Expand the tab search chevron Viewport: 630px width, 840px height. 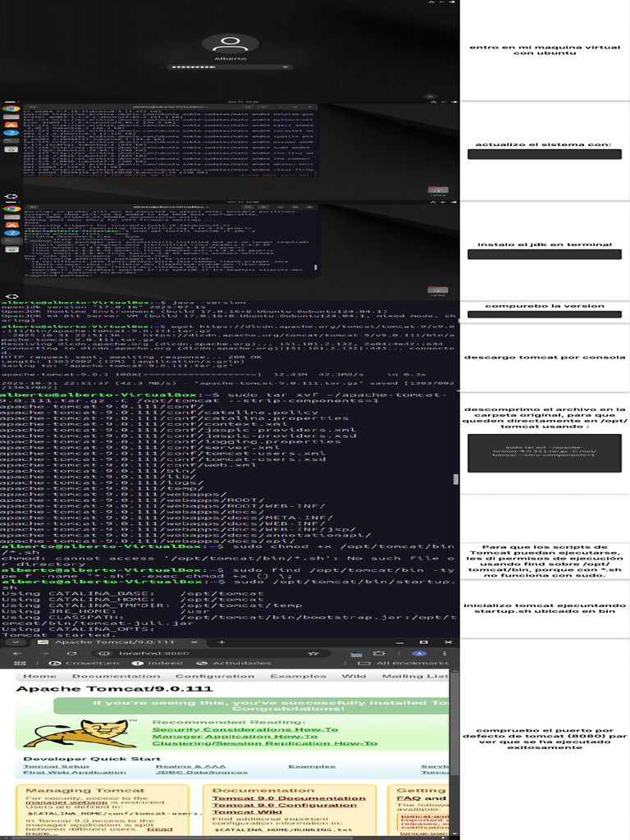pyautogui.click(x=15, y=641)
